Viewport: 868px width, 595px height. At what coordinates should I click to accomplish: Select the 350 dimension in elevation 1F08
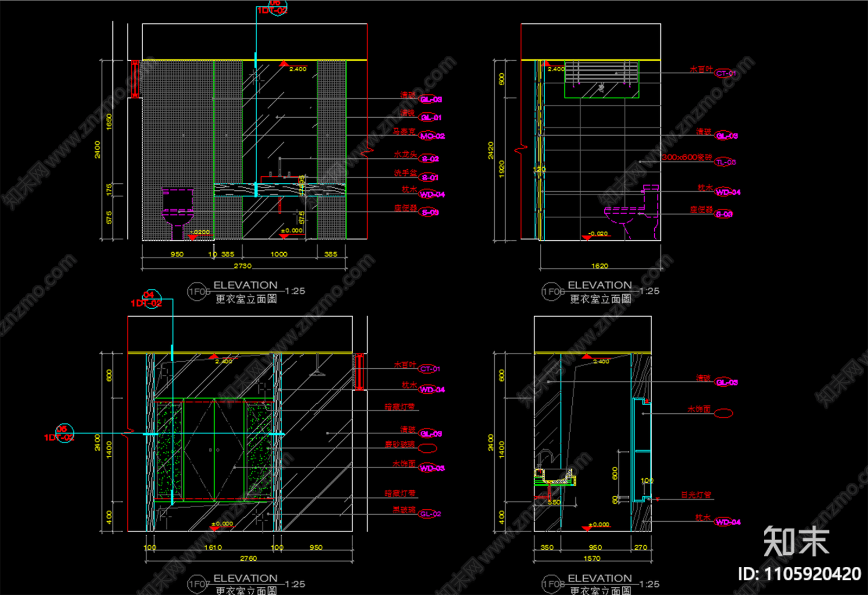tap(547, 547)
